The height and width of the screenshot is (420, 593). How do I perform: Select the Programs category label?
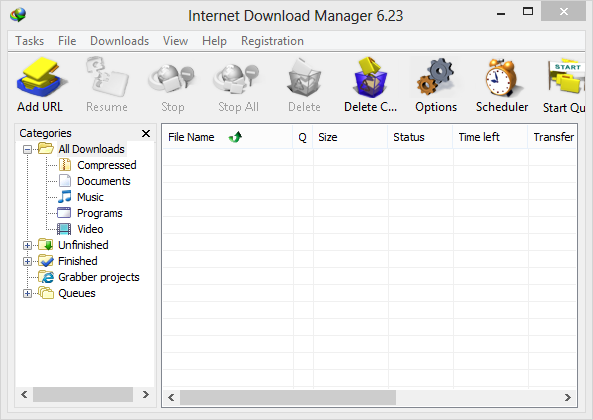tap(99, 213)
